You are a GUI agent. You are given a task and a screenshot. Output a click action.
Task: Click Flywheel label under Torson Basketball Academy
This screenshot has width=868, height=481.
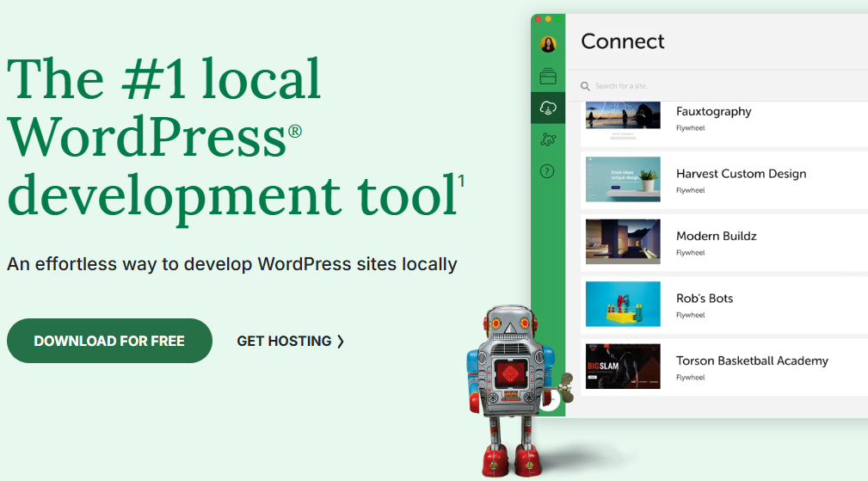tap(690, 378)
